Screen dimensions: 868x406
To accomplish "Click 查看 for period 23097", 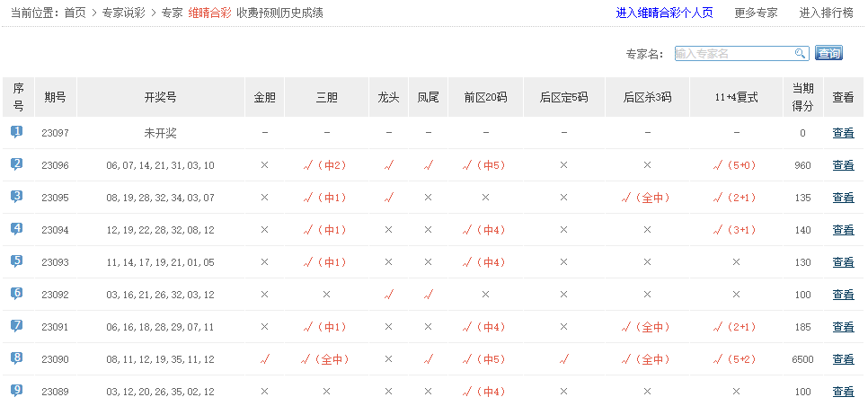I will pyautogui.click(x=843, y=133).
